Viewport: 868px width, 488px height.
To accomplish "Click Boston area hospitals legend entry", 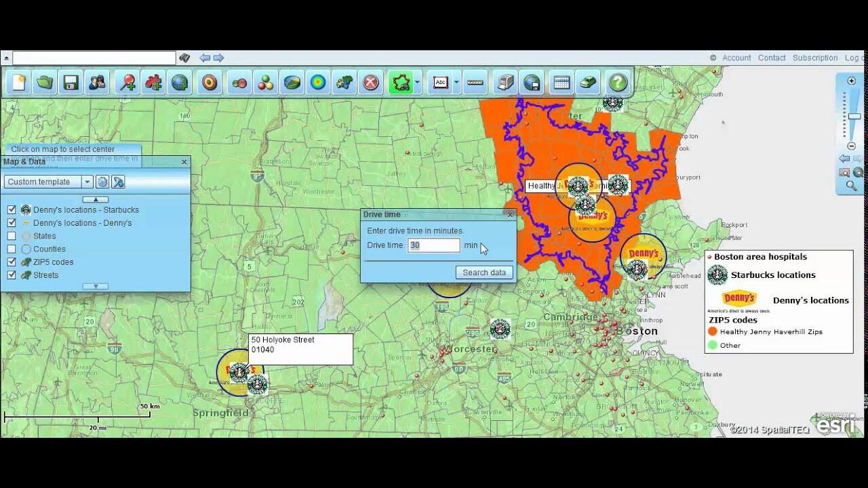I will point(760,257).
